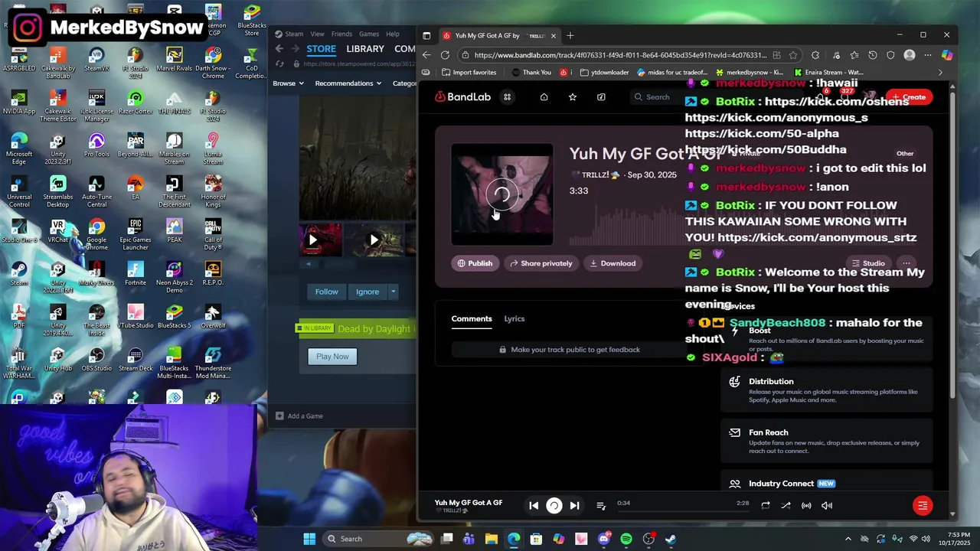Click Play Now in Steam
Image resolution: width=980 pixels, height=551 pixels.
point(332,357)
